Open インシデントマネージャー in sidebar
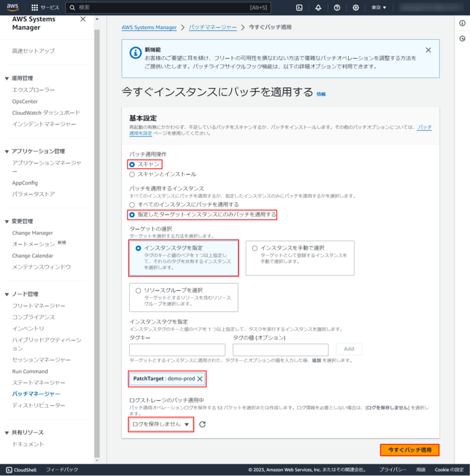This screenshot has height=476, width=470. click(x=44, y=124)
